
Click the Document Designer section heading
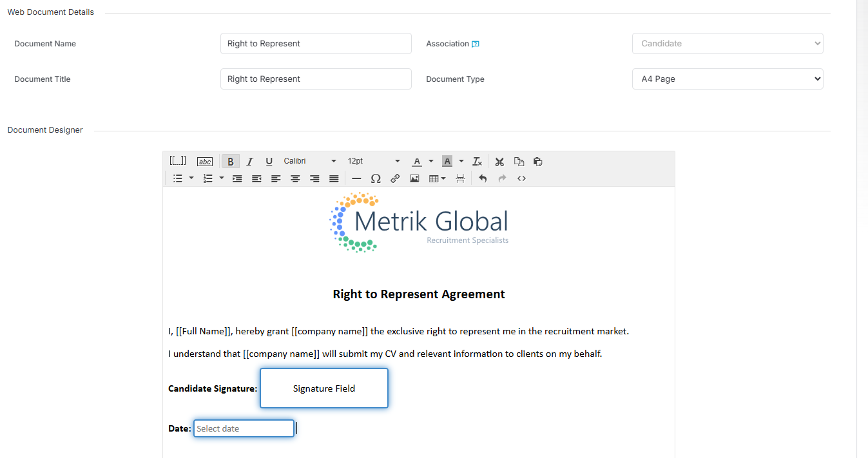click(45, 130)
